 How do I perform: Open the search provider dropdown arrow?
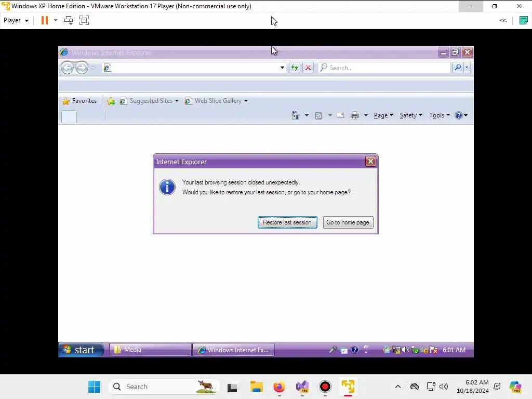click(467, 68)
